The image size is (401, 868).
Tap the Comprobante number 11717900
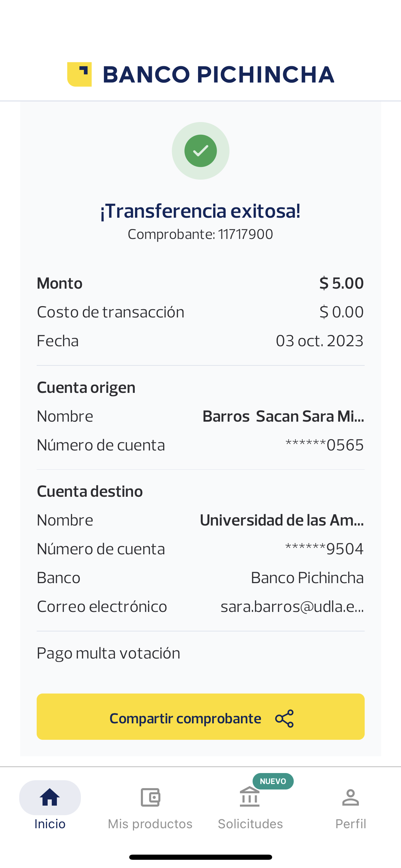[x=245, y=234]
